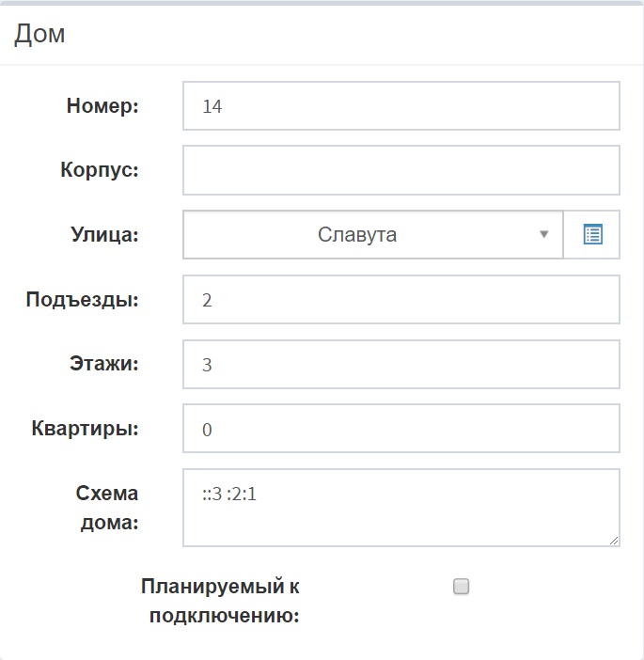Click the Корпус: label
The height and width of the screenshot is (660, 644).
coord(100,170)
